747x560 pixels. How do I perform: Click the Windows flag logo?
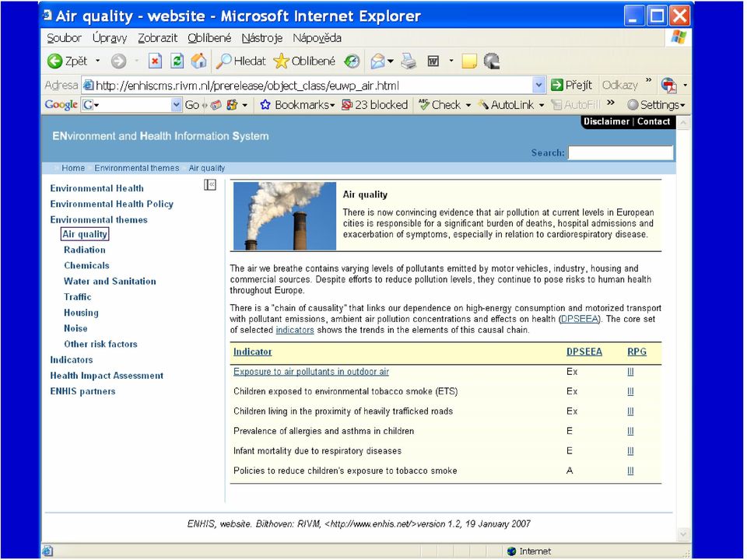679,37
